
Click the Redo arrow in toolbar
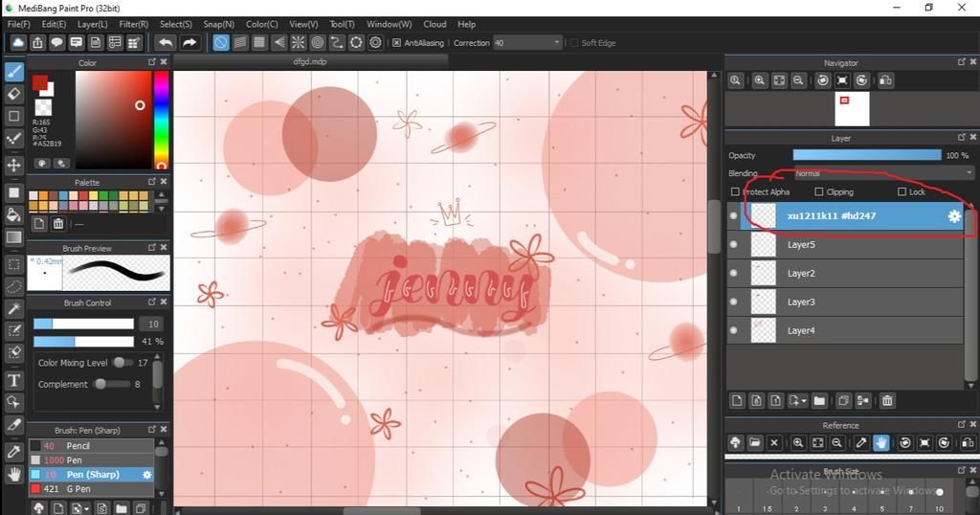[189, 42]
